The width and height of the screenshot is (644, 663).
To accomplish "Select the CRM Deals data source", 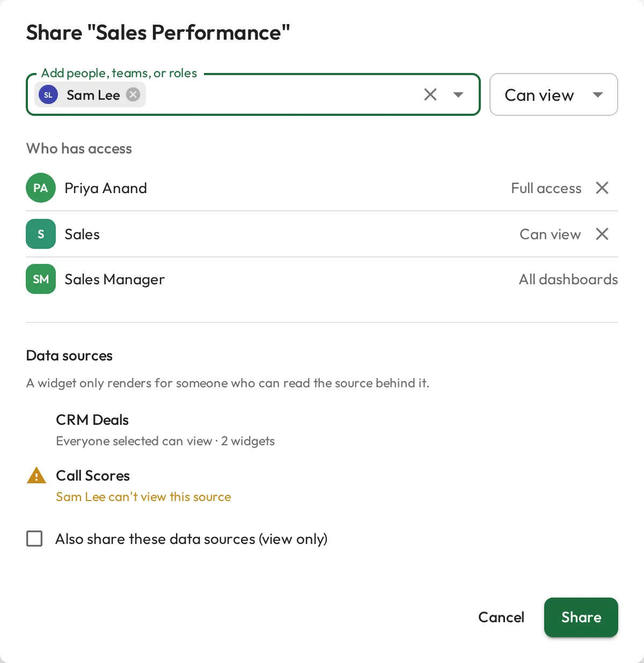I will point(92,420).
